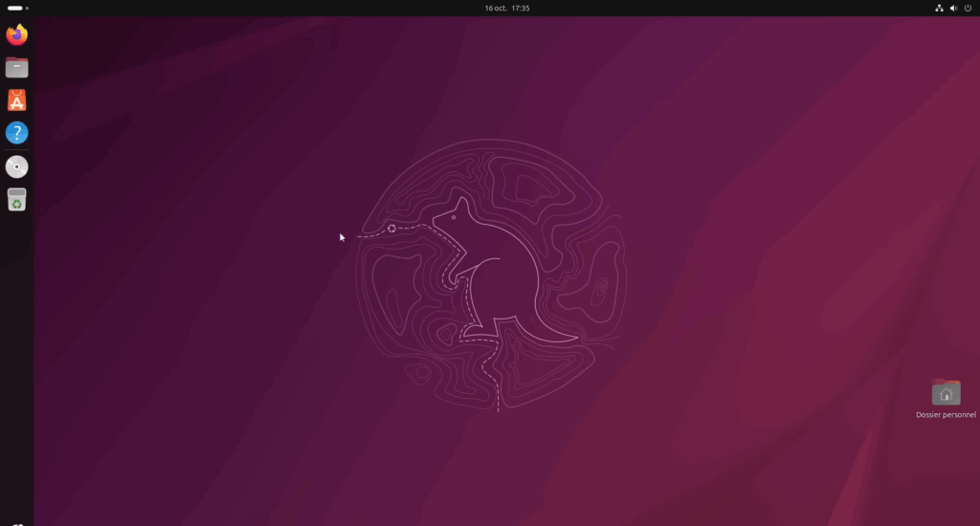Open Activities via the workspace pill indicator
980x526 pixels.
pos(14,8)
